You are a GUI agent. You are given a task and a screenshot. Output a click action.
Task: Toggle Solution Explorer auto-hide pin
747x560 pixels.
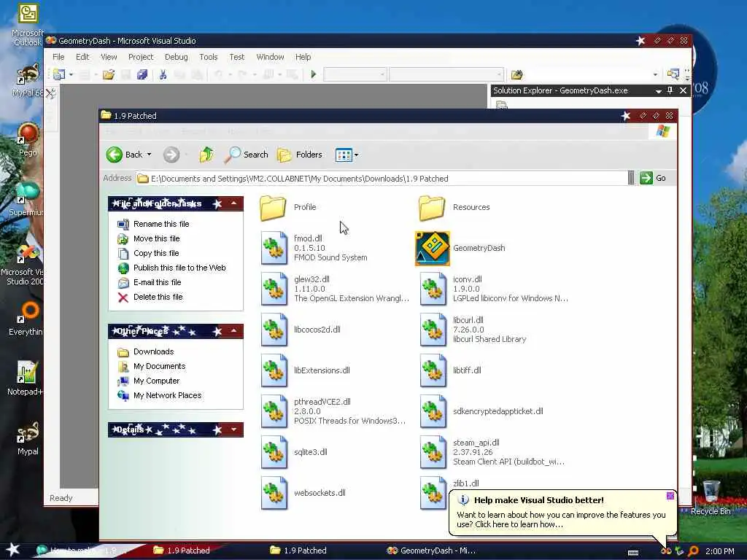670,90
